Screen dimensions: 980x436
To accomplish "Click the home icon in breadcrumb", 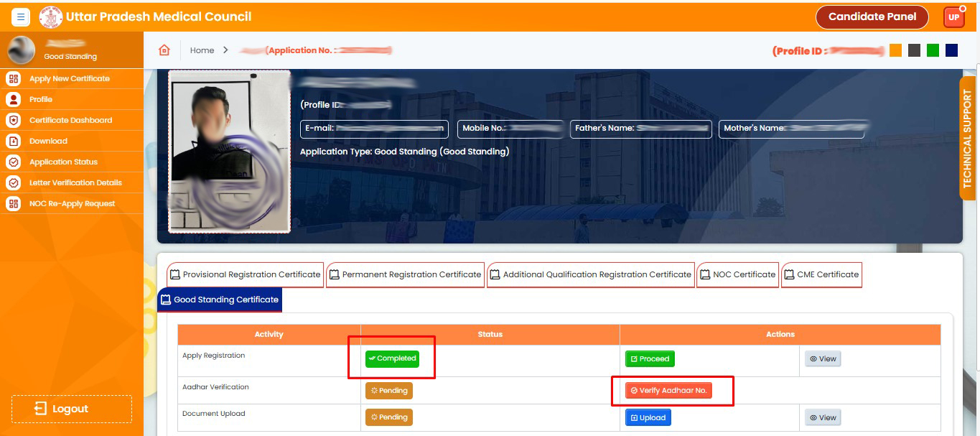I will [164, 50].
